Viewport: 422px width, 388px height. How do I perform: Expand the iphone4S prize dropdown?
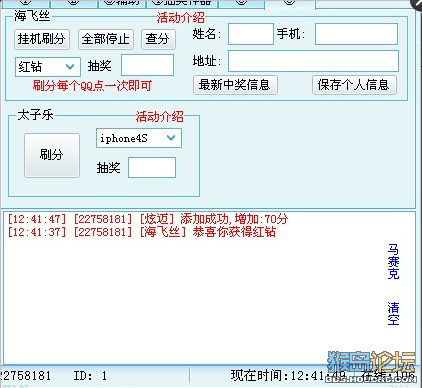tap(139, 138)
